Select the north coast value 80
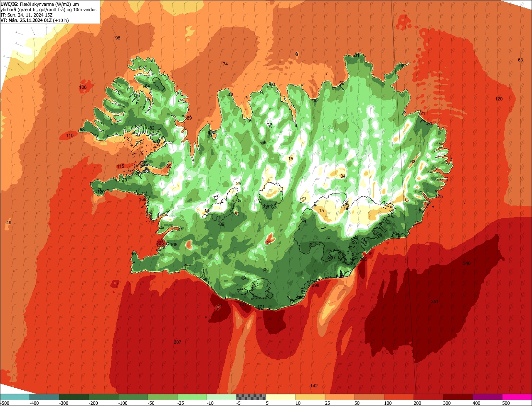The width and height of the screenshot is (532, 406). [x=272, y=84]
